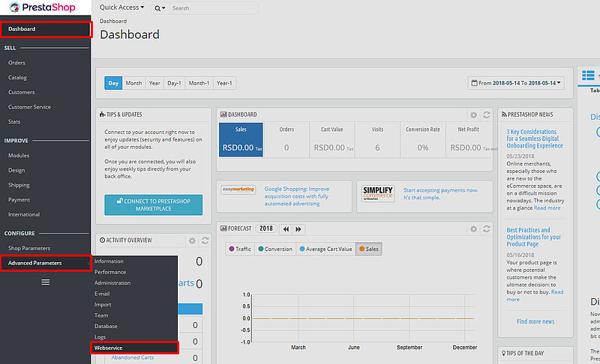
Task: Toggle Average Cart Value chart series
Action: pyautogui.click(x=325, y=249)
